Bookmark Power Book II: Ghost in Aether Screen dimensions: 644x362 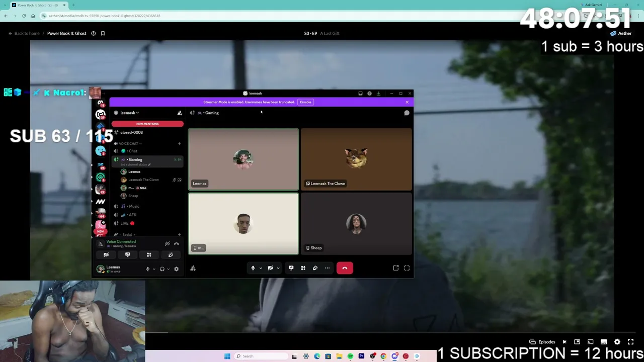[103, 33]
